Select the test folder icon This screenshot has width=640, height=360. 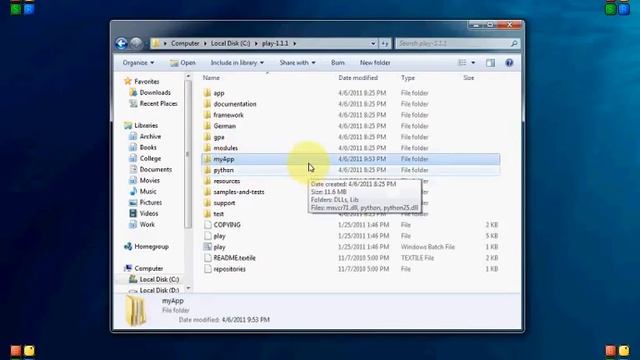click(x=207, y=214)
